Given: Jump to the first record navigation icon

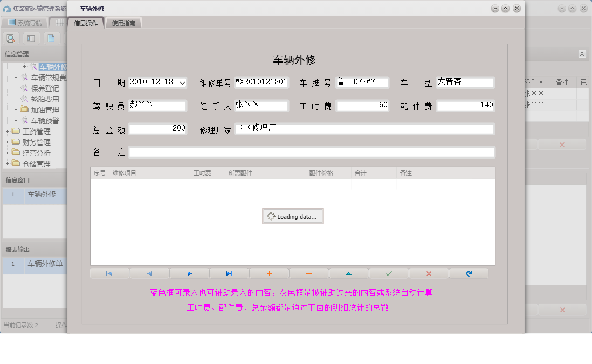Looking at the screenshot, I should 109,273.
